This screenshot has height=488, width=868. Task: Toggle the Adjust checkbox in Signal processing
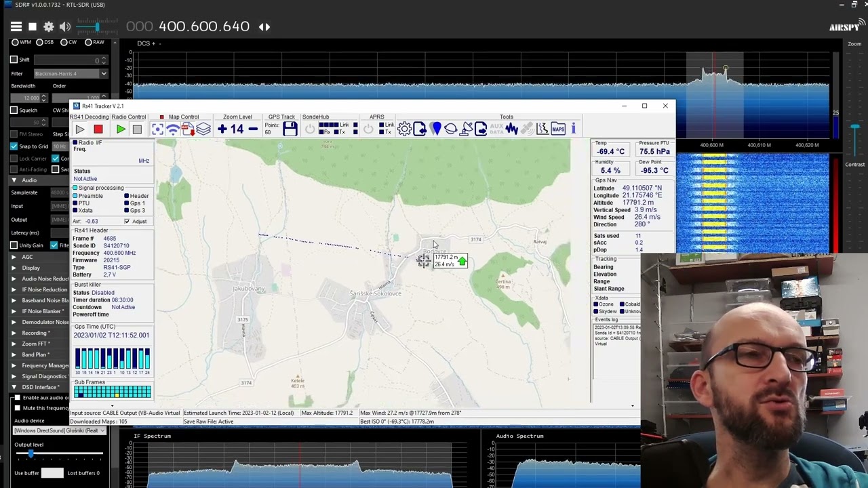(127, 222)
